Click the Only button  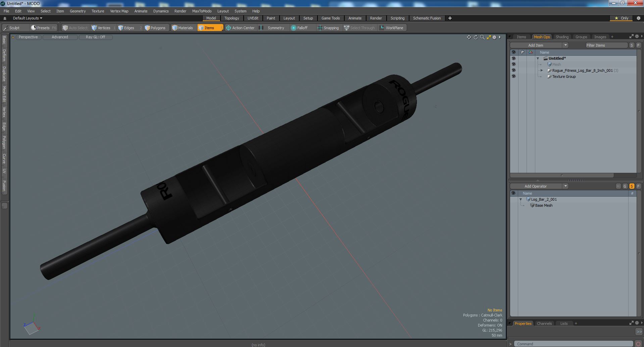(622, 18)
